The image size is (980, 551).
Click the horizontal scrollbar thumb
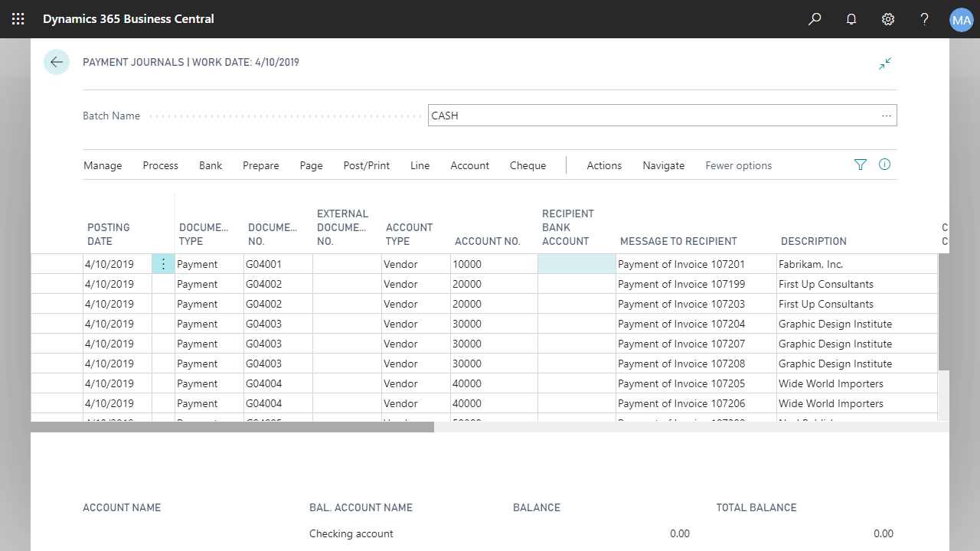coord(232,427)
